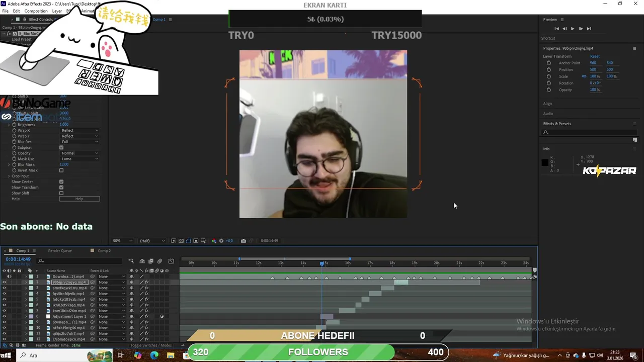Open the Edit menu
This screenshot has width=644, height=362.
coord(17,11)
